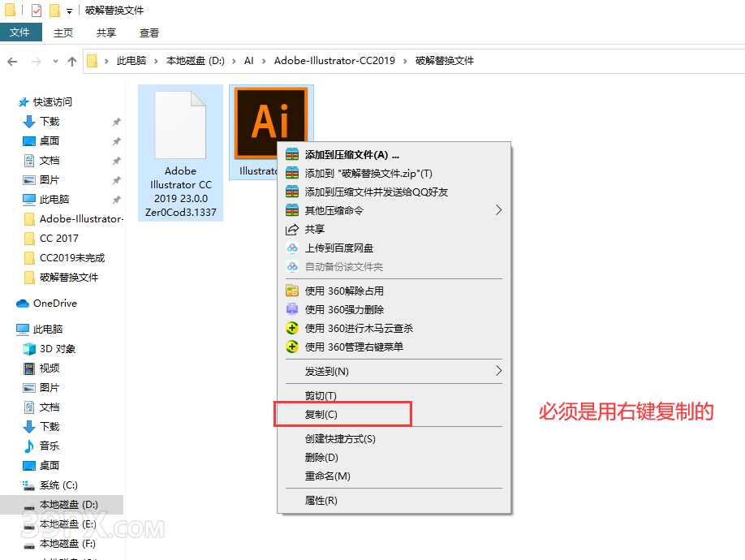
Task: Open 下载 under quick access
Action: (x=50, y=122)
